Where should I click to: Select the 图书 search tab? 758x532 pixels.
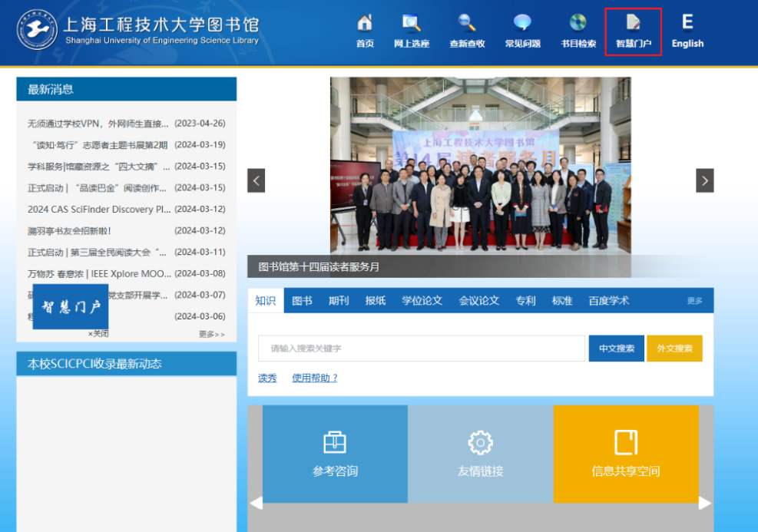click(302, 301)
